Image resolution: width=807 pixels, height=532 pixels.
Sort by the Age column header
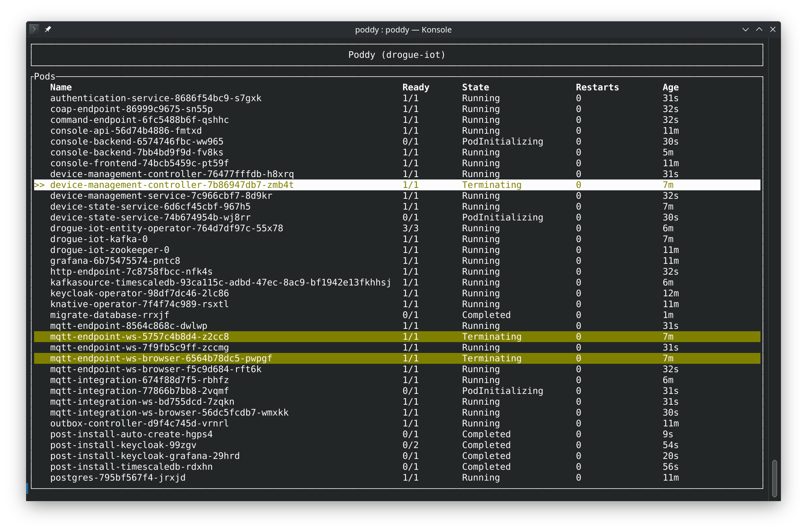tap(670, 87)
